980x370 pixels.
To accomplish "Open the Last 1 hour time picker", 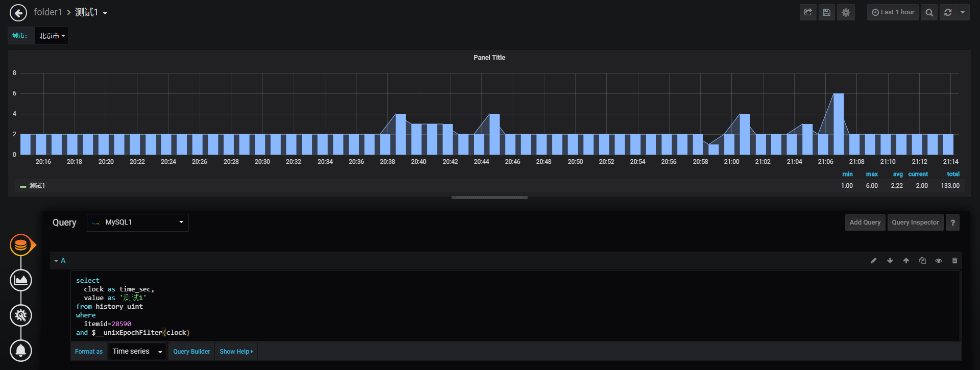I will click(893, 12).
